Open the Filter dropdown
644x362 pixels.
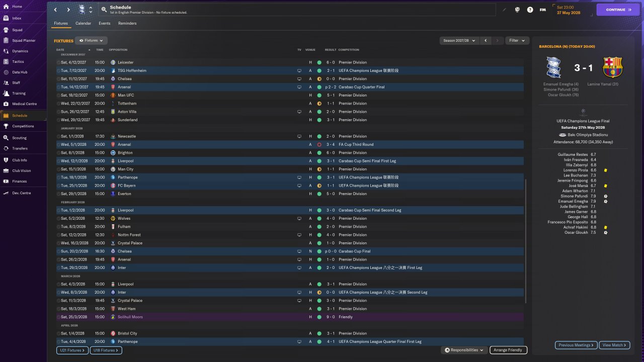[517, 40]
